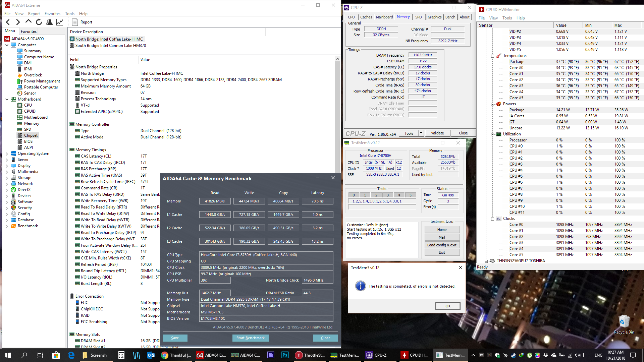Switch to CPU-Z Graphics tab

(x=434, y=17)
